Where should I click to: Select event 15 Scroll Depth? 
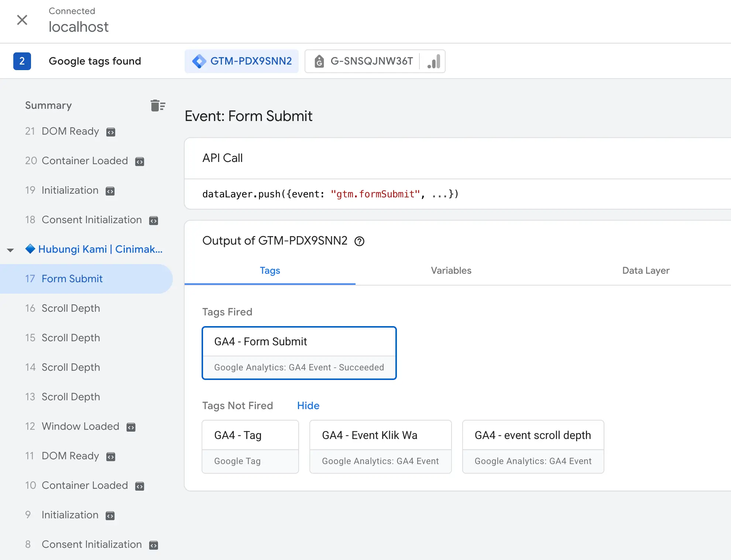tap(62, 338)
